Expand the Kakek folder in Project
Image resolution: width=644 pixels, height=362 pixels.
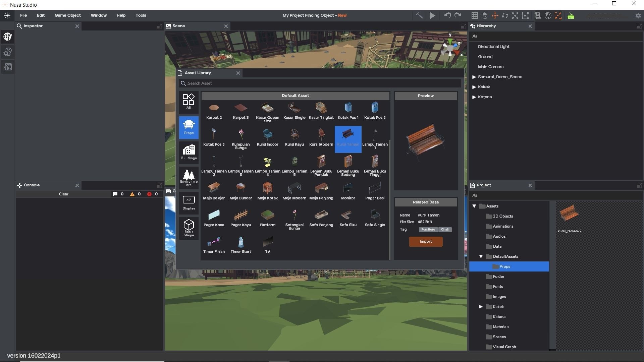(481, 307)
